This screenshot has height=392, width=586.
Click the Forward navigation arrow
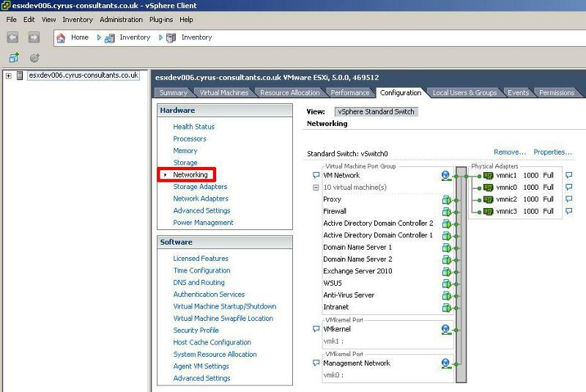pos(34,37)
